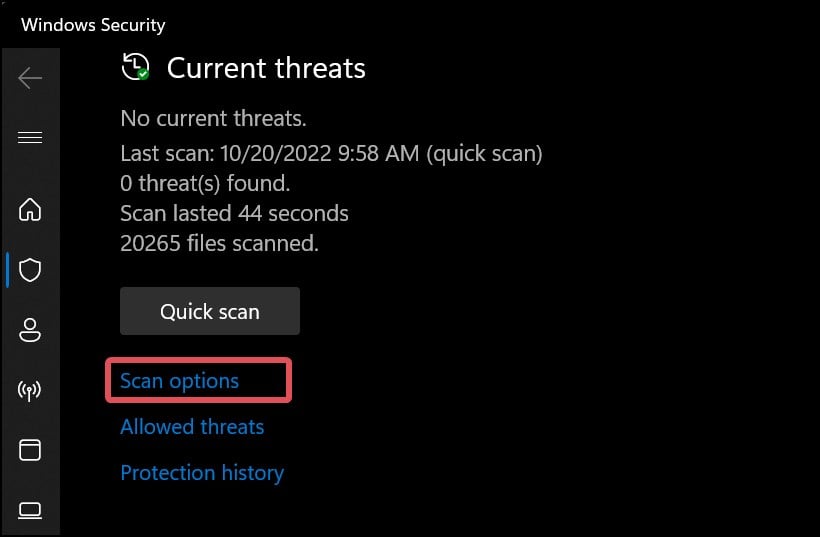Start a Quick scan
This screenshot has height=537, width=820.
pos(210,311)
